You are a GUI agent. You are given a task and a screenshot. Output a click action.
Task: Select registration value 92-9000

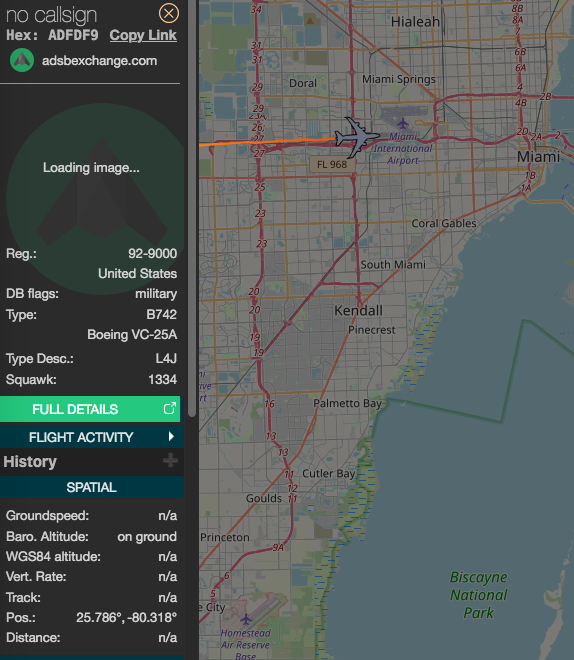pyautogui.click(x=152, y=253)
